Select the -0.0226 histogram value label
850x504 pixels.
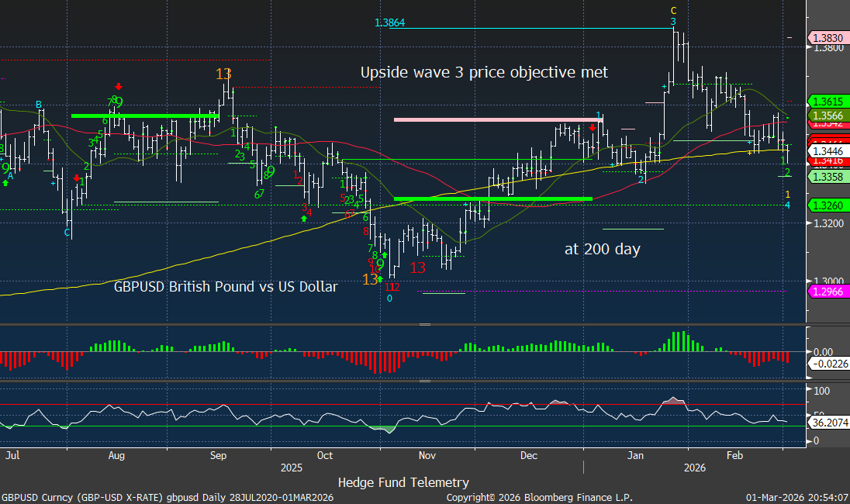tap(828, 363)
